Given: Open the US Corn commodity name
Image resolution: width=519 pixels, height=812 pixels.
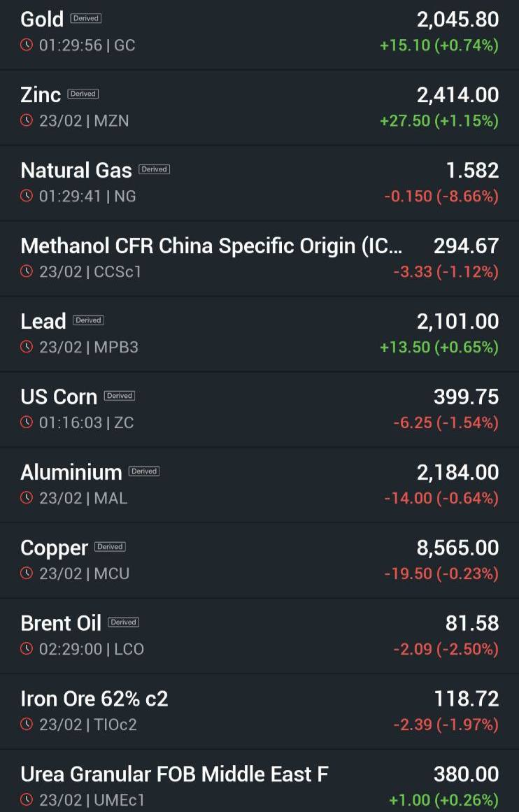Looking at the screenshot, I should pos(59,397).
